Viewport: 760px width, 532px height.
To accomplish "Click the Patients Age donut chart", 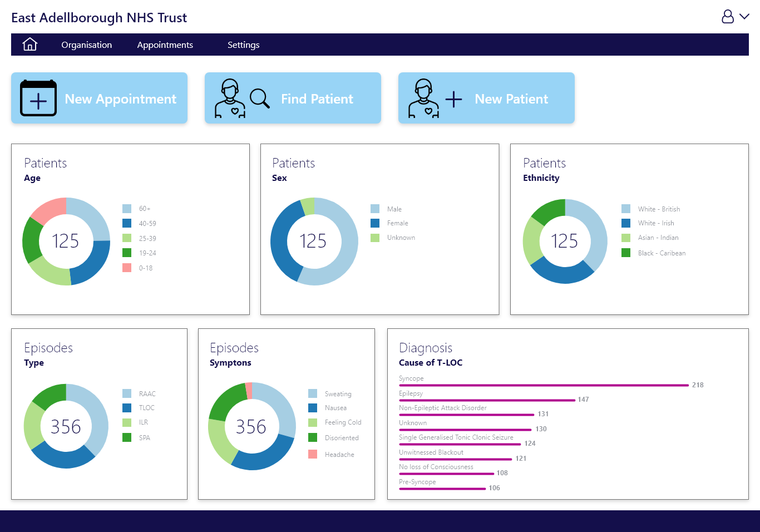I will [x=66, y=241].
